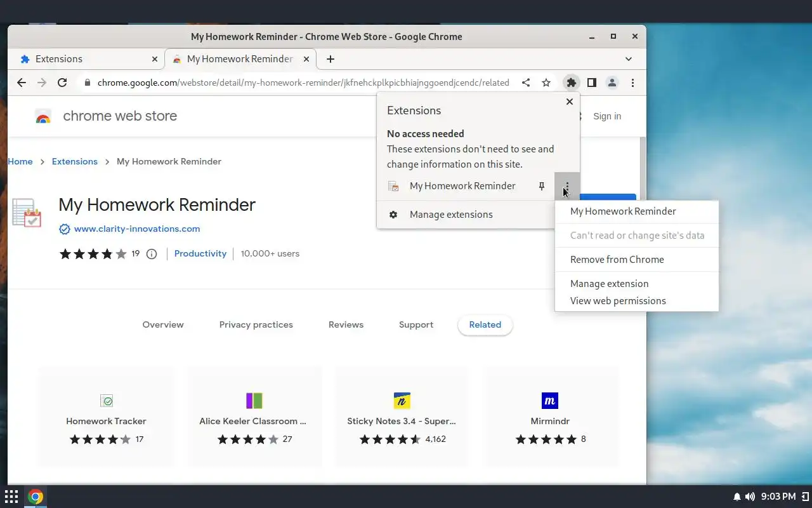Close the My Homework Reminder browser tab
The image size is (812, 508).
(306, 59)
